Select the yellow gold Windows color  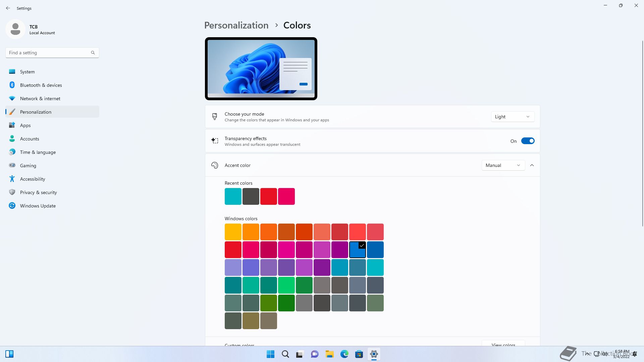(x=233, y=232)
